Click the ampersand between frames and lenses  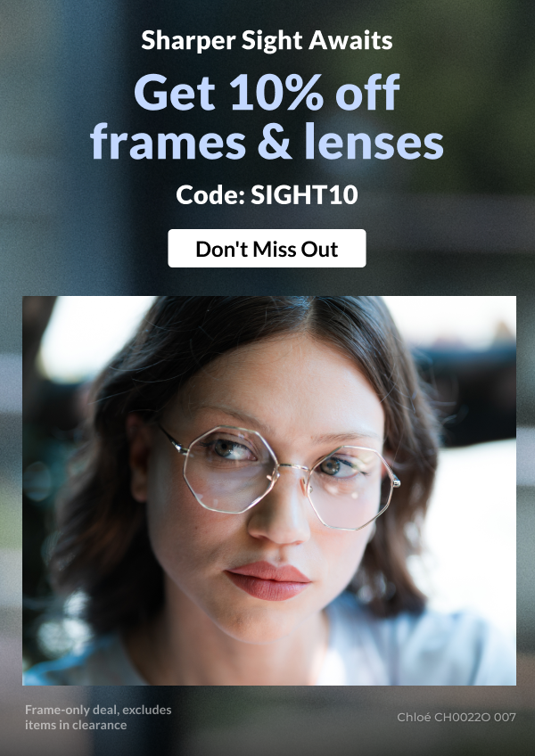[275, 143]
